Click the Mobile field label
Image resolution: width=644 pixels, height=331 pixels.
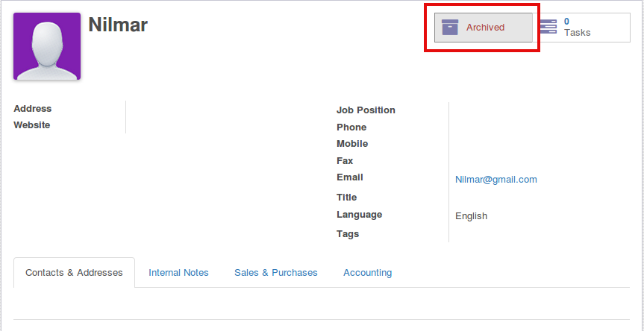coord(352,144)
